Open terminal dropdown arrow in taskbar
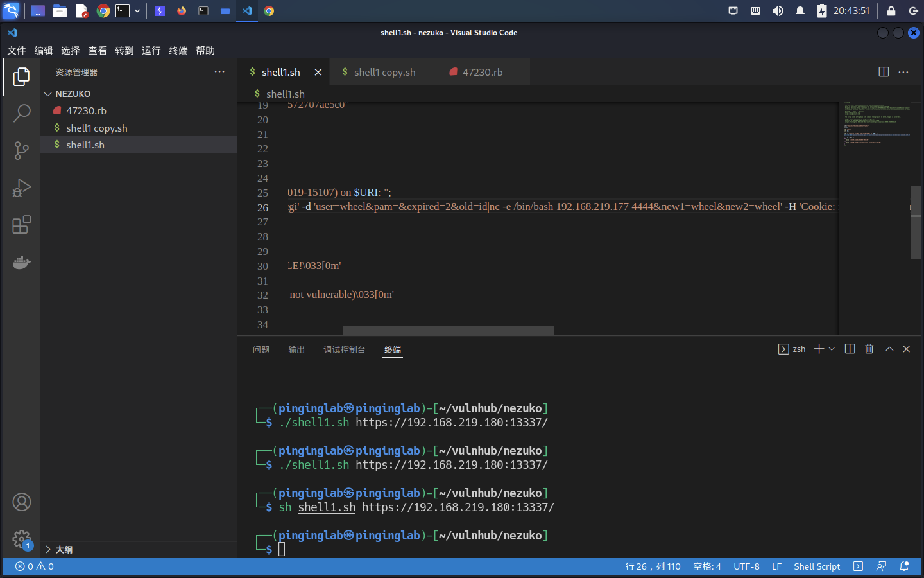The image size is (924, 578). coord(137,11)
